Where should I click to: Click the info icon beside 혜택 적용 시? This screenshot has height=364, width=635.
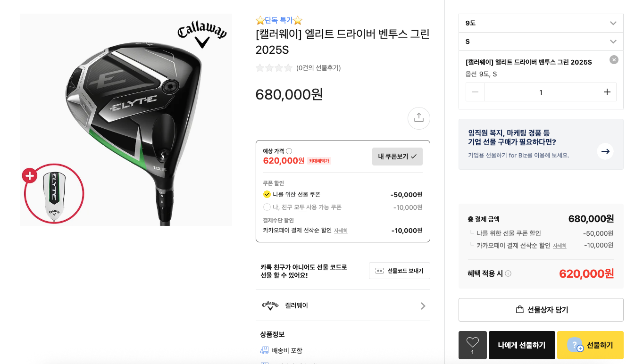tap(508, 273)
